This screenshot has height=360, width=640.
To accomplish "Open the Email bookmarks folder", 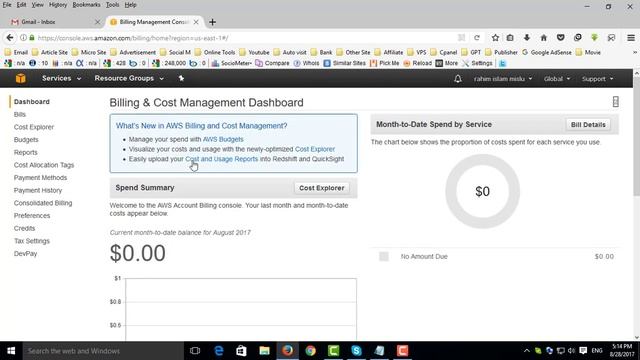I will (x=16, y=52).
